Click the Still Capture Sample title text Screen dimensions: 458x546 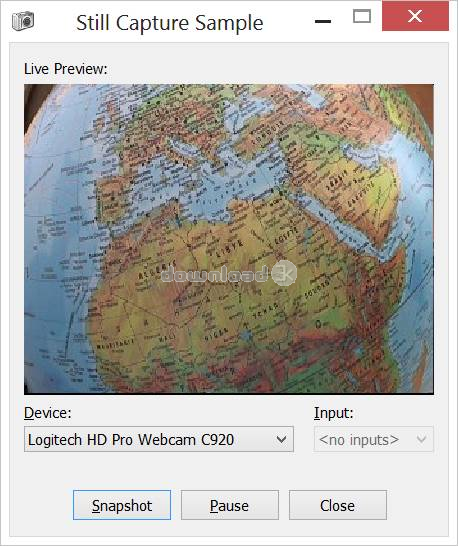pyautogui.click(x=170, y=23)
